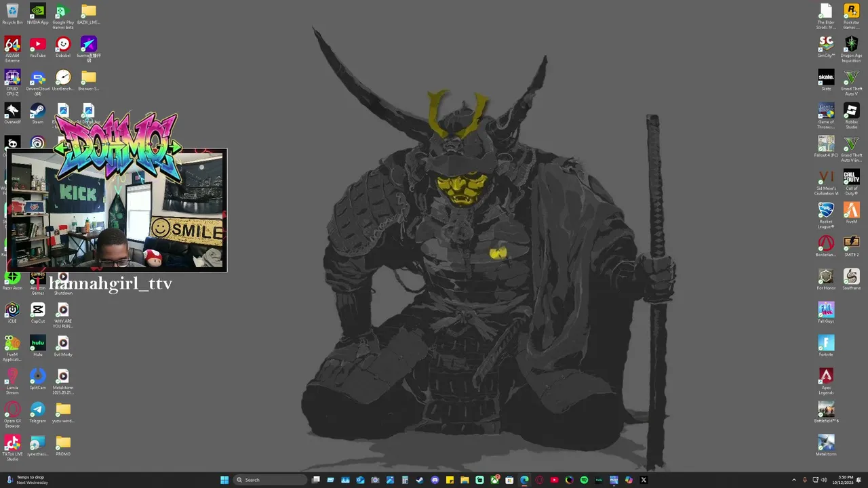
Task: Select the AIDA64 Extreme desktop icon
Action: [x=12, y=49]
